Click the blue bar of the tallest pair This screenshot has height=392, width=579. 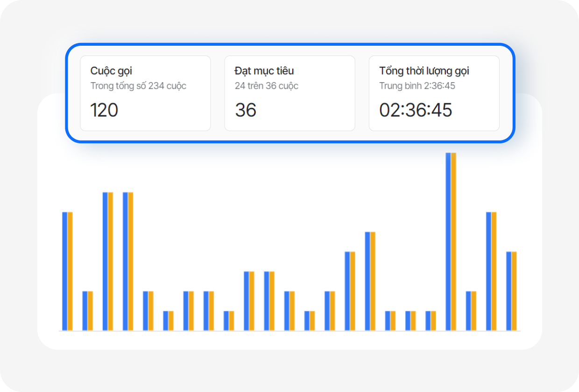448,242
